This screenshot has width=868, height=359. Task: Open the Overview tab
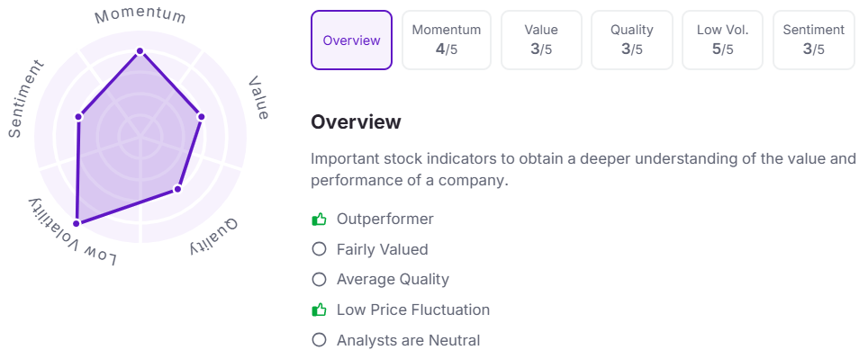[x=351, y=40]
